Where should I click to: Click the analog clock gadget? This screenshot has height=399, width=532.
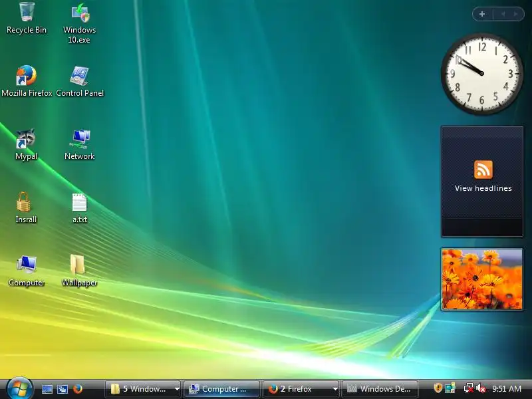(x=481, y=73)
